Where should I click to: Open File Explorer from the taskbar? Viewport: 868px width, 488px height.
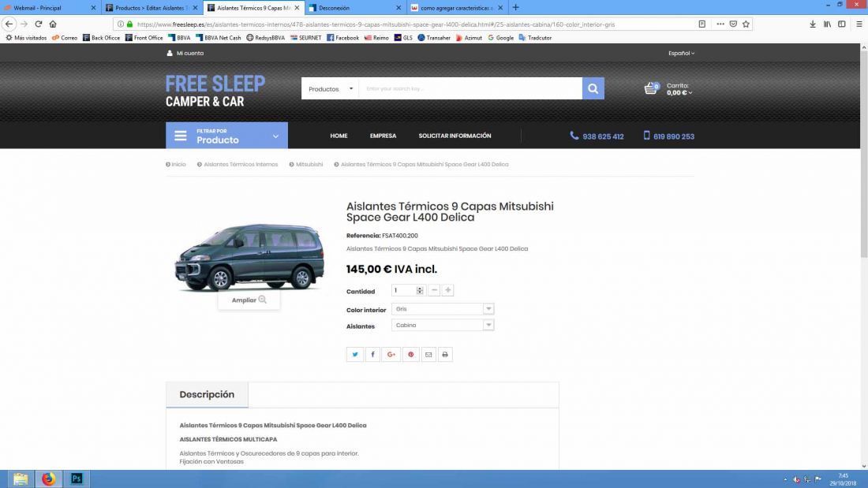(x=21, y=479)
